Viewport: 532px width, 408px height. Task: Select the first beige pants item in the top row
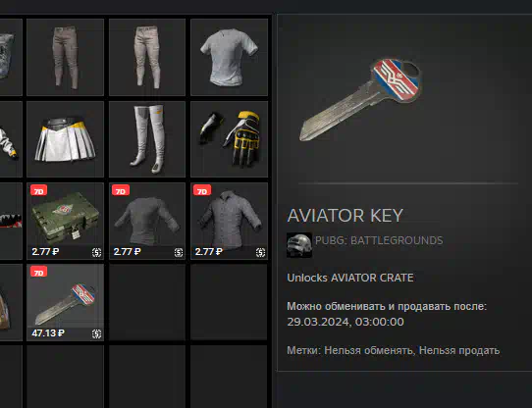[65, 57]
